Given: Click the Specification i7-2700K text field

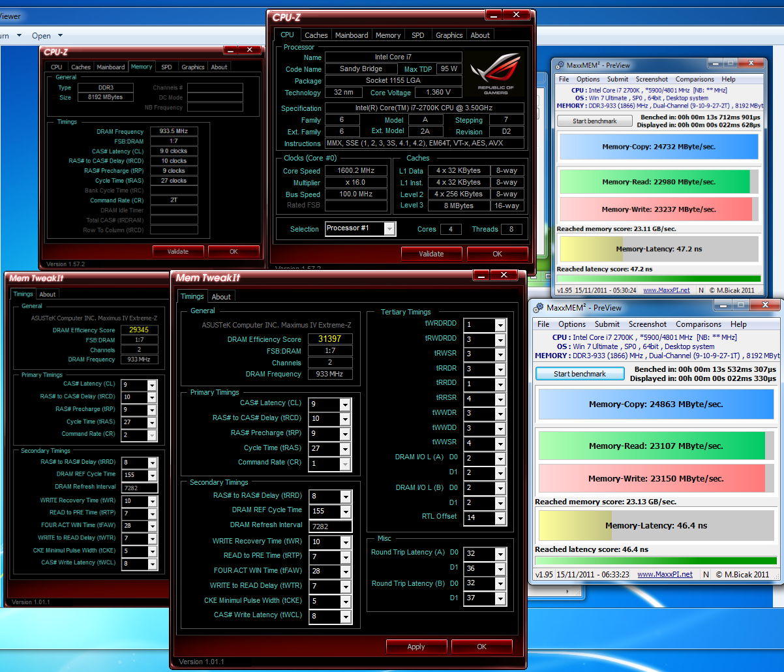Looking at the screenshot, I should pyautogui.click(x=424, y=108).
